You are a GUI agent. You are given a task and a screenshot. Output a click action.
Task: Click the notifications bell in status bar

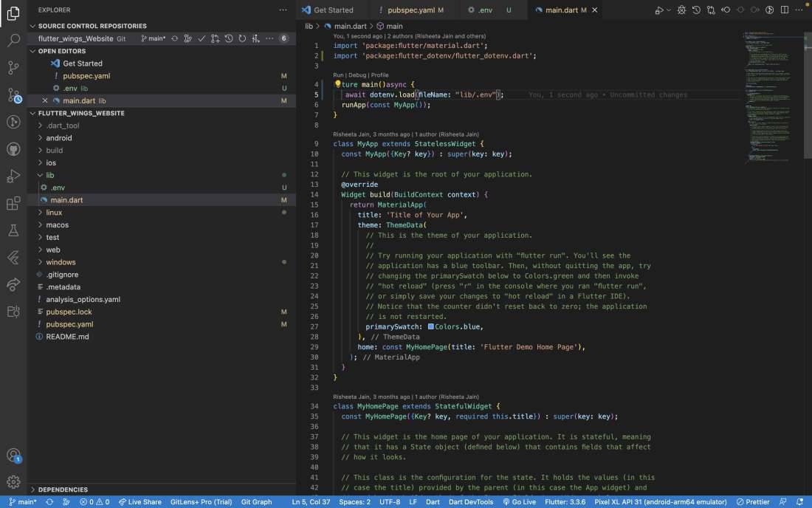point(799,502)
